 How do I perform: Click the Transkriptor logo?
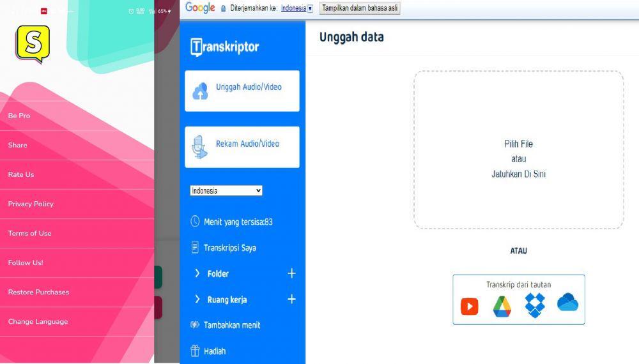[x=224, y=47]
